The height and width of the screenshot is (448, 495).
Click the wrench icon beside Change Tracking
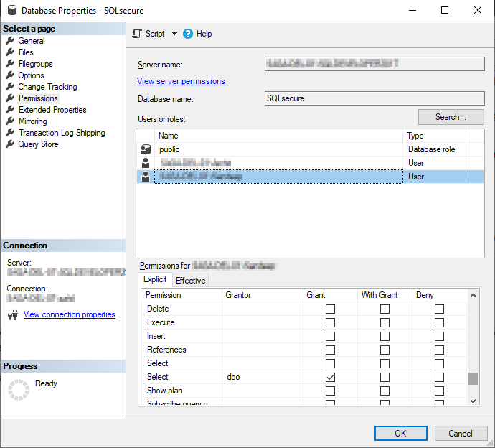[10, 87]
